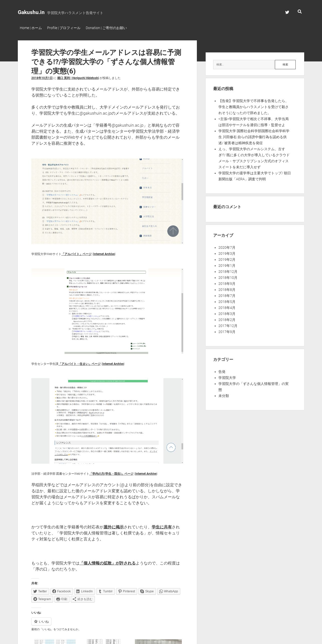
Task: Click the article title heading 学習院大学の学生メールアドレス
Action: [x=106, y=62]
